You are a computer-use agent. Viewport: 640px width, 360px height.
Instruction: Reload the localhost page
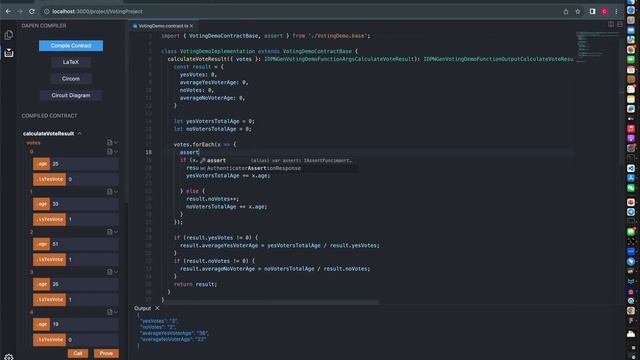[32, 11]
